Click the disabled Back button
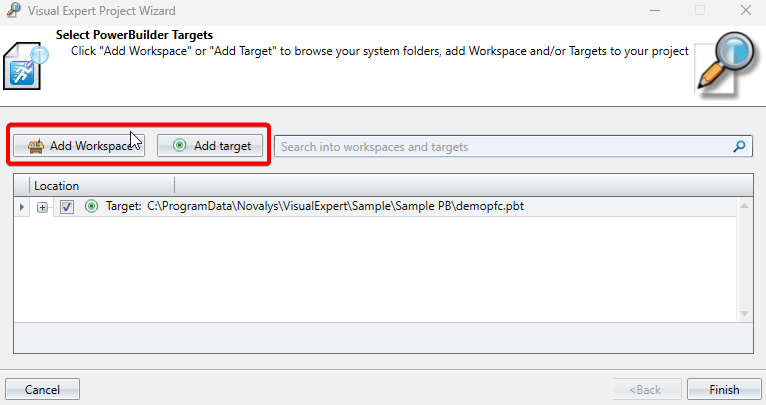 pos(647,389)
